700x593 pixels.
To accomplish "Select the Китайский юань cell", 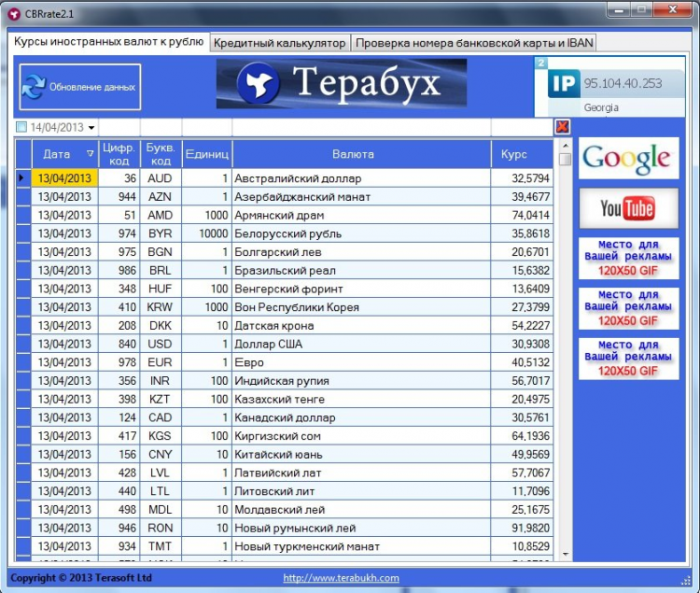I will point(361,454).
